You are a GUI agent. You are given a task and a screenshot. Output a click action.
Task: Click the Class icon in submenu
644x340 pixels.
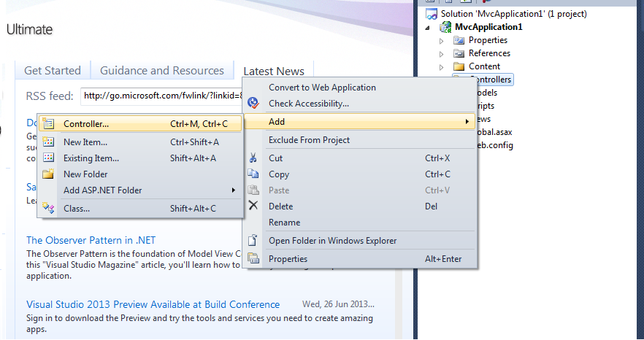tap(48, 208)
